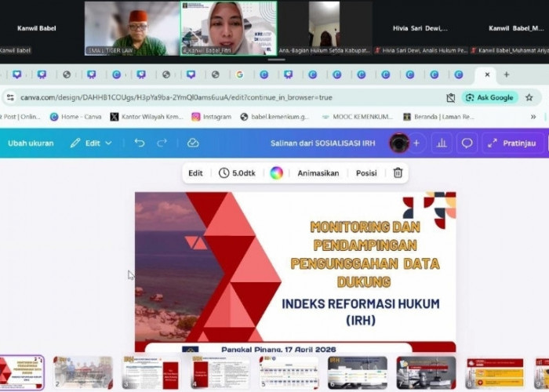Open MOOC KEMENKUM bookmark
Screen dimensions: 549x392
point(358,117)
